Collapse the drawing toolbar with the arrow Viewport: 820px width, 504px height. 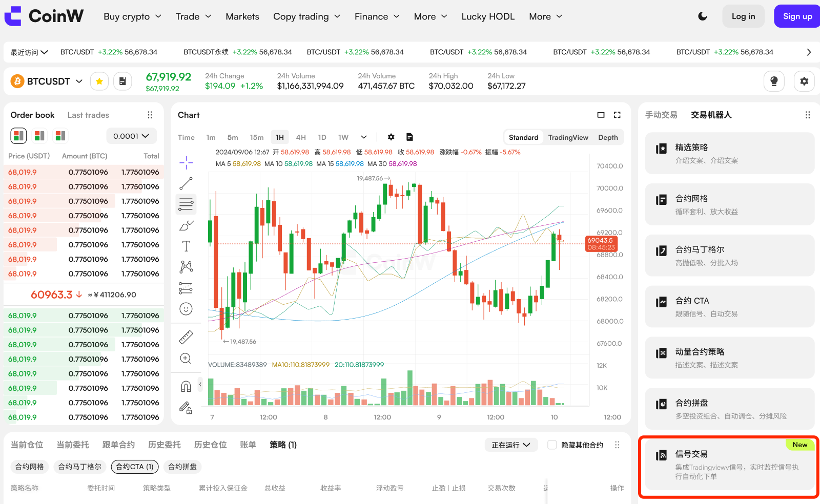200,384
